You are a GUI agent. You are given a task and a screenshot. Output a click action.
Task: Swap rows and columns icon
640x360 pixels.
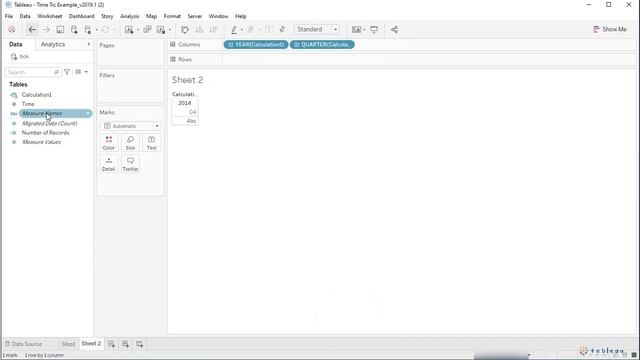185,29
